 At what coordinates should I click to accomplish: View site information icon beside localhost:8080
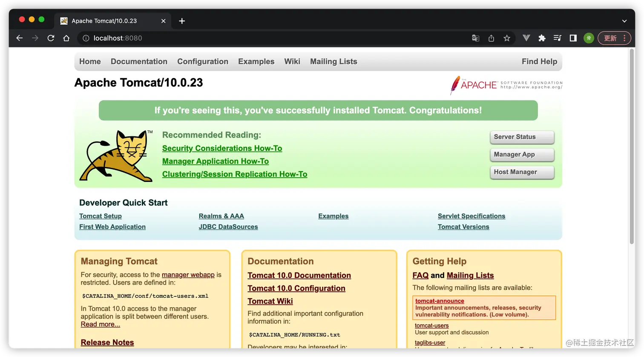point(86,38)
